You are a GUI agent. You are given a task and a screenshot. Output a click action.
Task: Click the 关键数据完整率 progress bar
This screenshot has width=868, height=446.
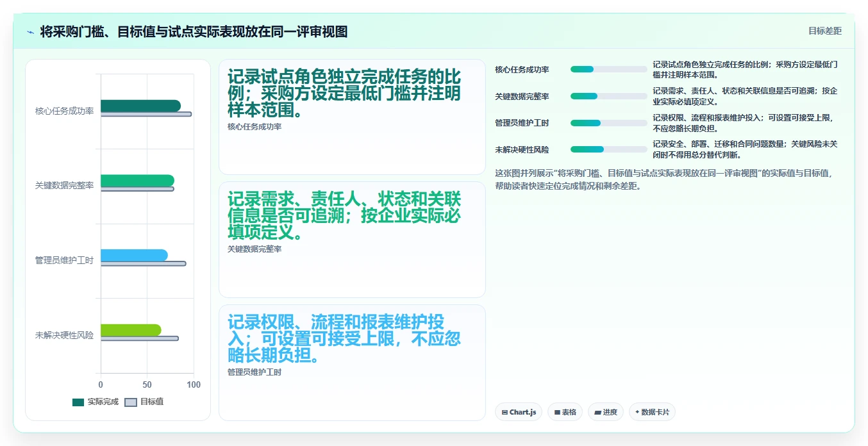click(x=608, y=96)
